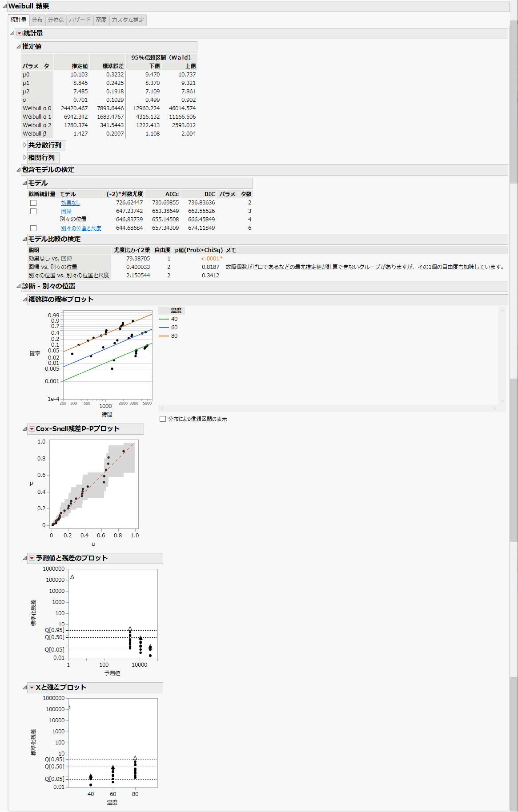518x812 pixels.
Task: Collapse the Cox-Snell残差P-Pプロット disclosure triangle
Action: (x=25, y=429)
